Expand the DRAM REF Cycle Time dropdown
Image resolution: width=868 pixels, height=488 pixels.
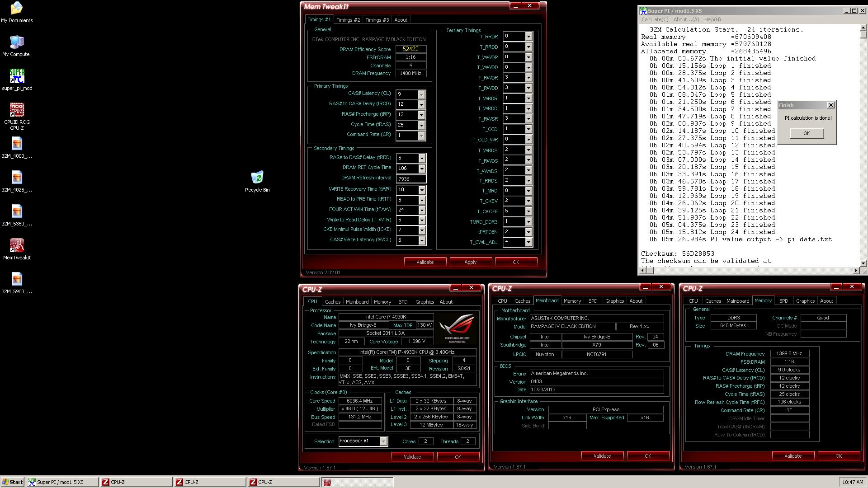[422, 169]
